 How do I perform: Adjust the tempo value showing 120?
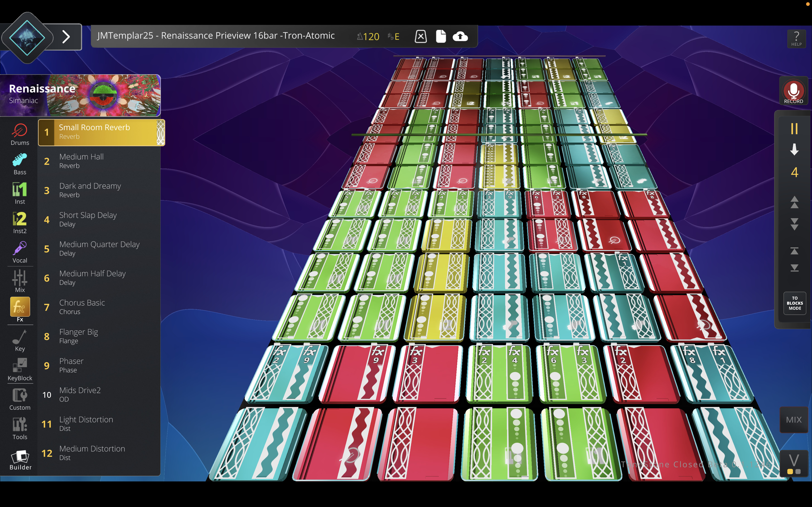(x=371, y=36)
